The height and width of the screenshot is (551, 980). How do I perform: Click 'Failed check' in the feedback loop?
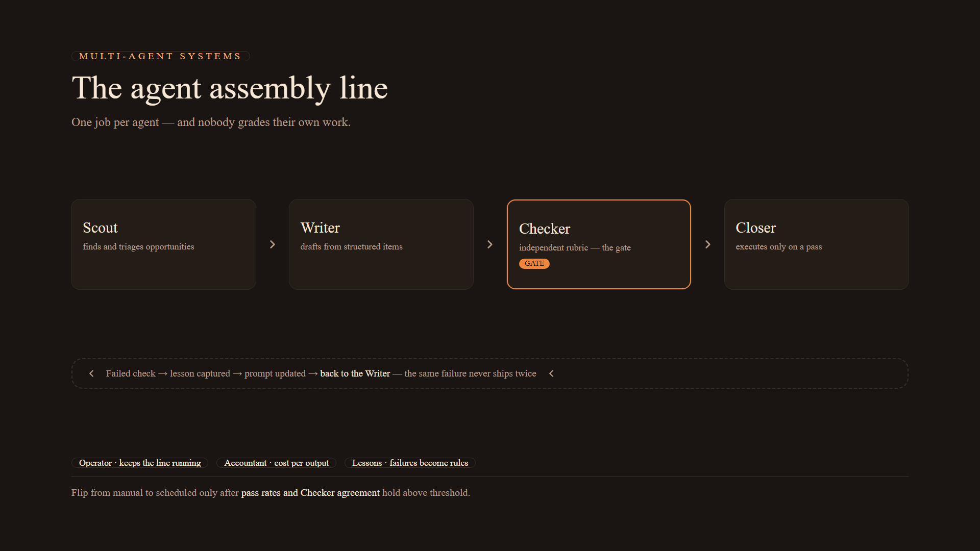pos(131,373)
